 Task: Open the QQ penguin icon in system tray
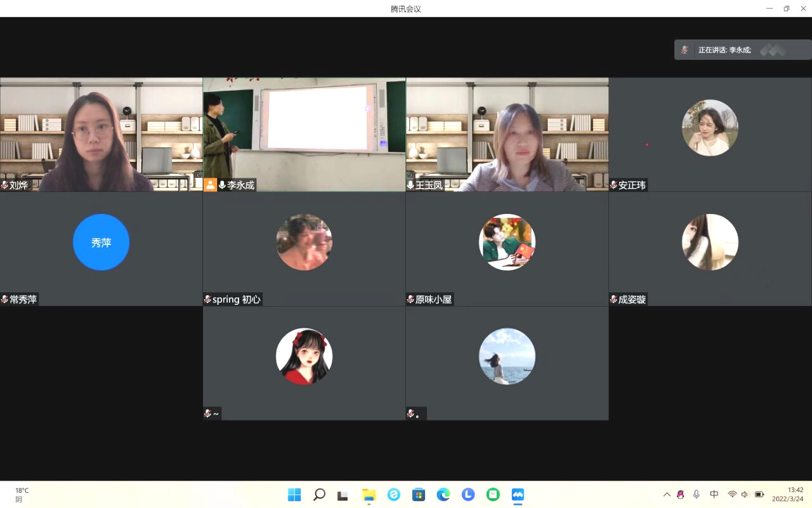[x=681, y=495]
